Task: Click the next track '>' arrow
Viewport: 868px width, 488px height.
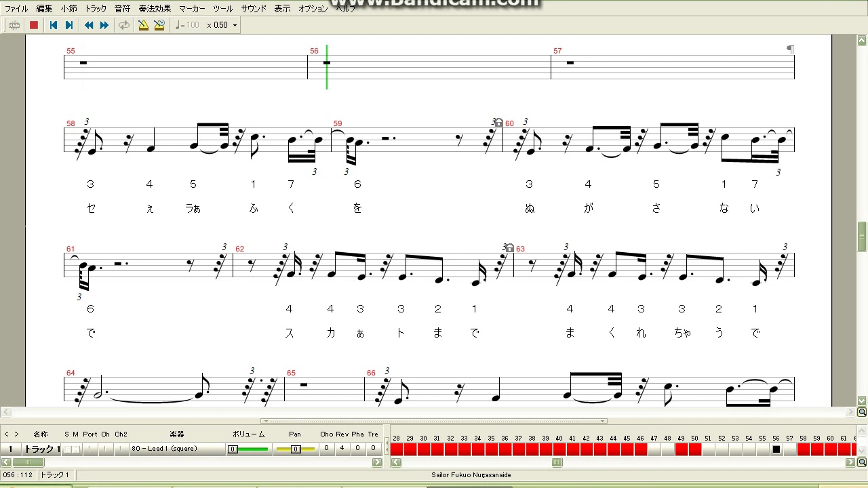Action: [16, 434]
